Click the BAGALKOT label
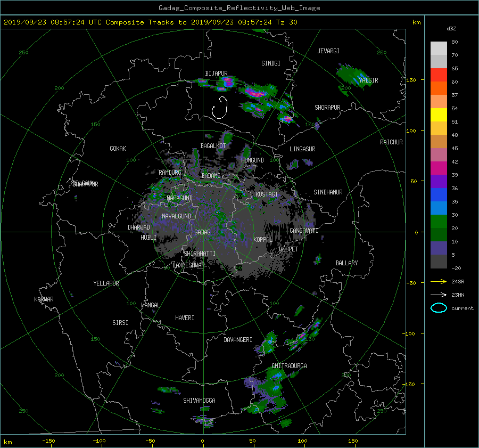Viewport: 479px width, 448px height. click(213, 146)
